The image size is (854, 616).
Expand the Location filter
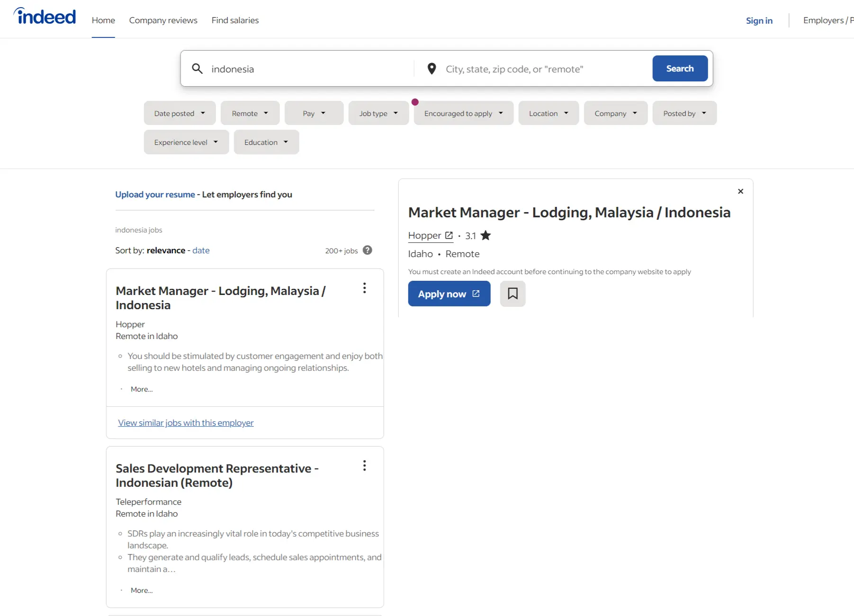pos(548,113)
